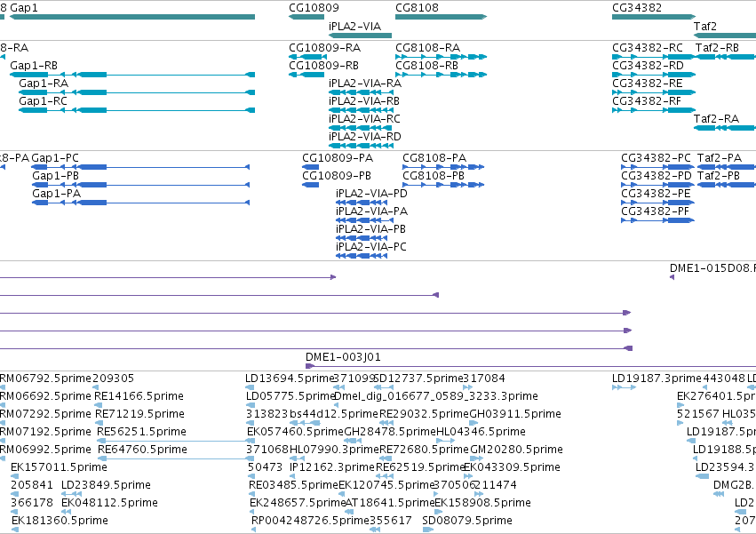Click protein CG10809-PA

311,167
